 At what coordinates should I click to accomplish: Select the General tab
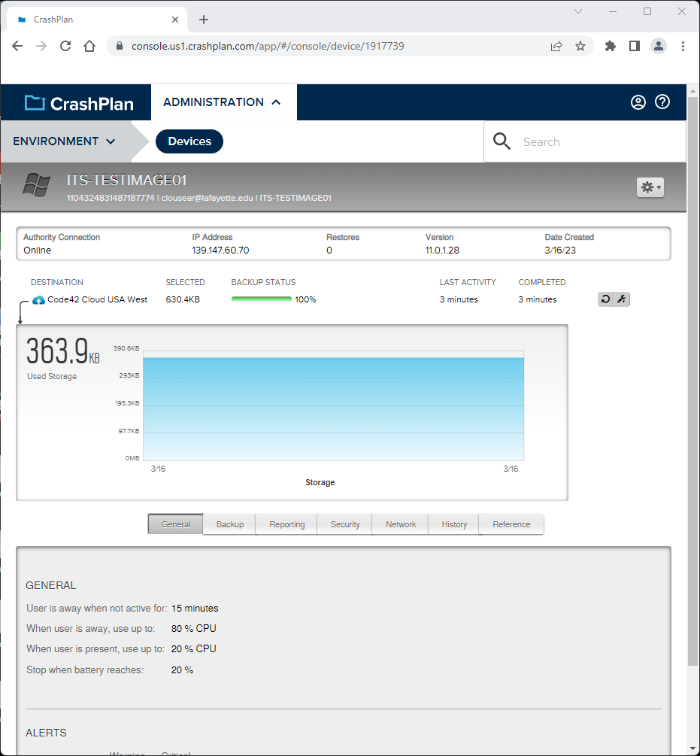[176, 524]
